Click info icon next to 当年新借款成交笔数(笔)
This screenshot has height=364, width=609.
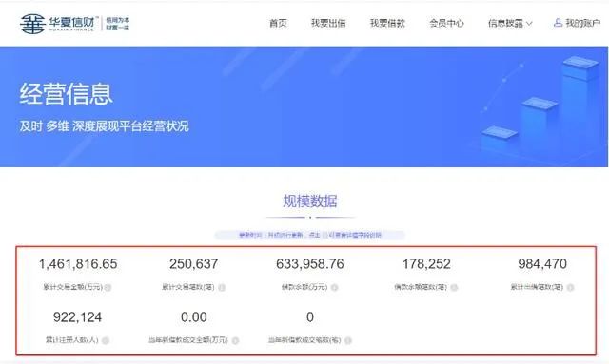click(x=348, y=340)
